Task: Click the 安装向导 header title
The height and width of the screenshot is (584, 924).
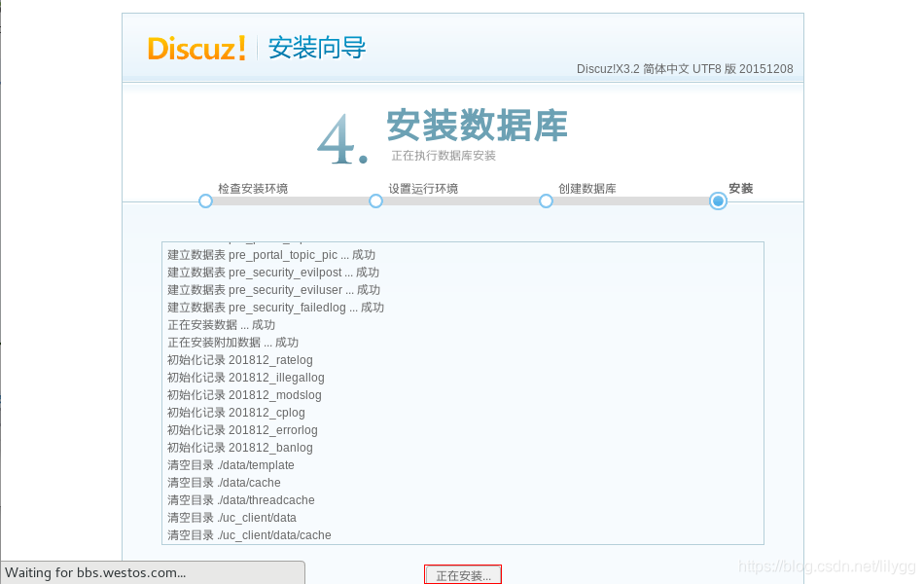Action: 317,48
